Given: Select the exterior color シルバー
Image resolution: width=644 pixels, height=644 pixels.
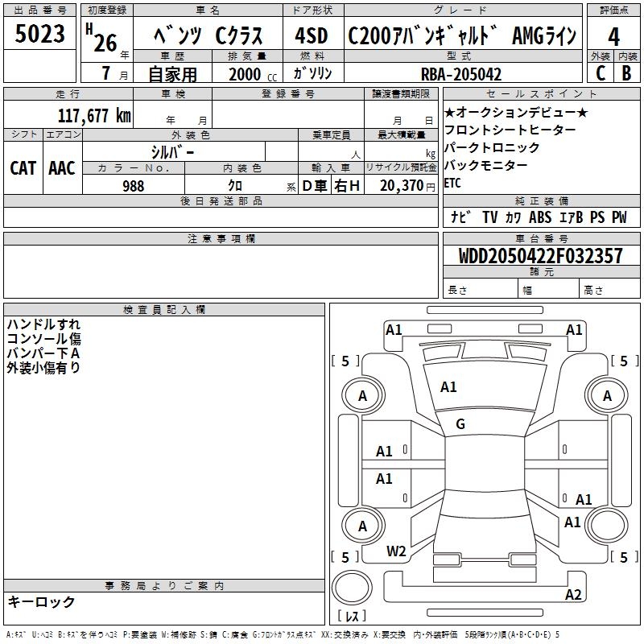Looking at the screenshot, I should pos(172,152).
